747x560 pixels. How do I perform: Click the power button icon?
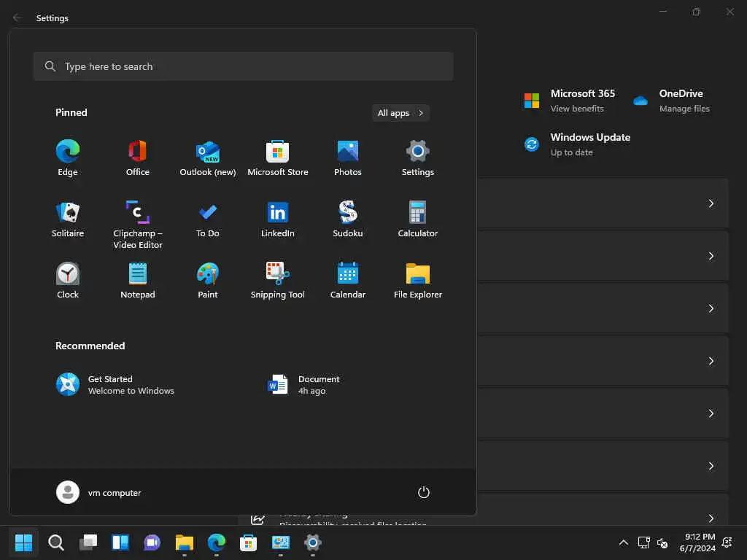pos(424,492)
